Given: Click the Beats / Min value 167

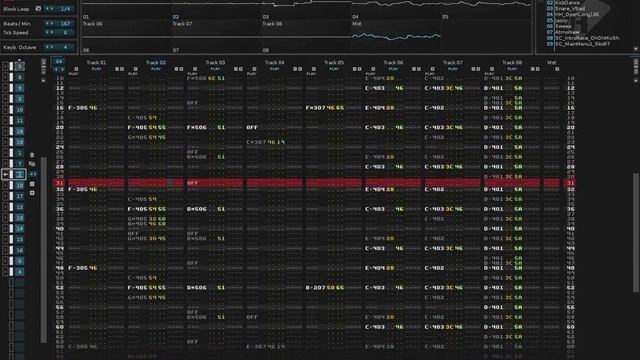Looking at the screenshot, I should click(x=65, y=24).
